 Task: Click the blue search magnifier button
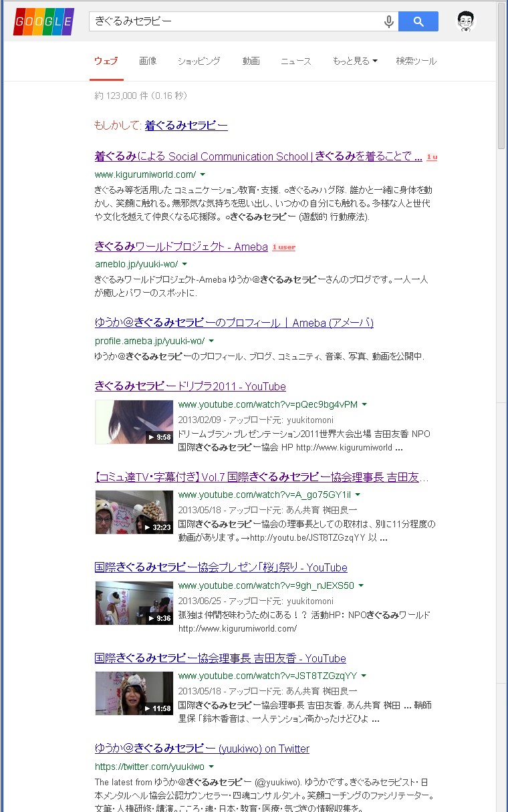[x=418, y=21]
